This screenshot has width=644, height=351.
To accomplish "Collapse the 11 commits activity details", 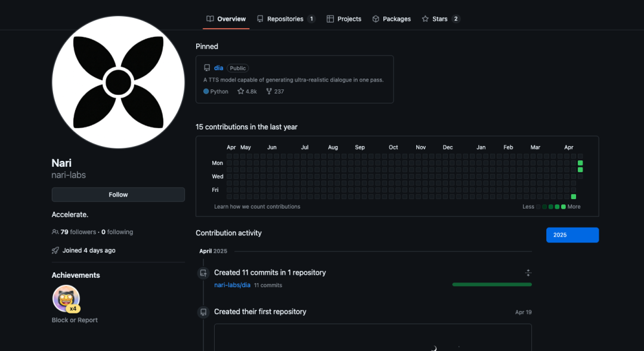I will point(528,272).
